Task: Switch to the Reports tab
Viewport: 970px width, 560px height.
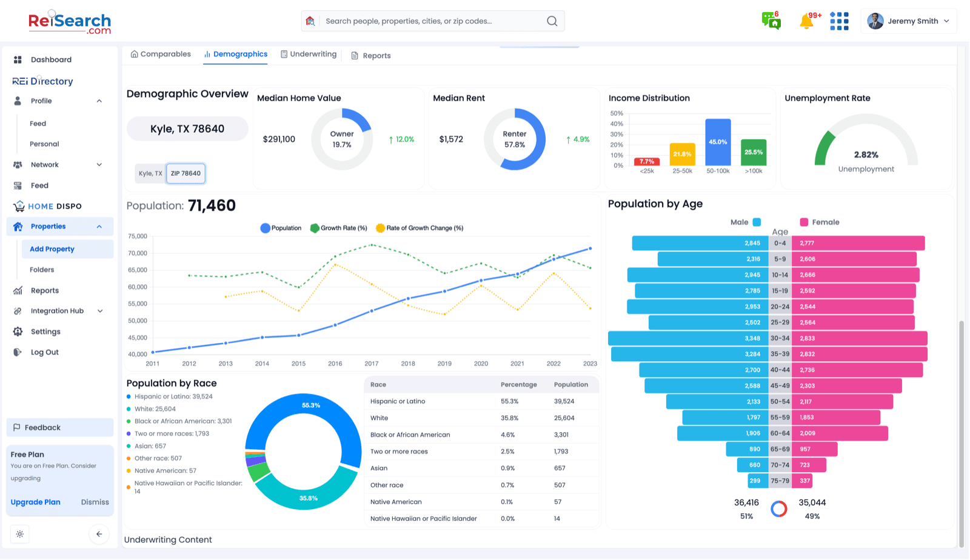Action: click(x=371, y=56)
